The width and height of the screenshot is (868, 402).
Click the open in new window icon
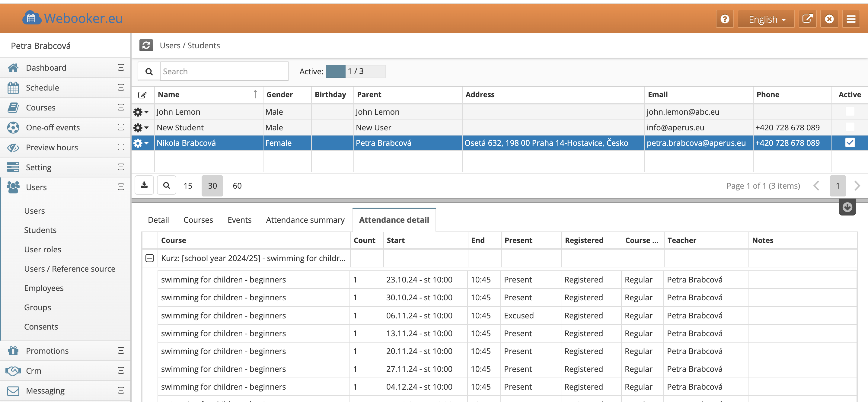[x=807, y=19]
